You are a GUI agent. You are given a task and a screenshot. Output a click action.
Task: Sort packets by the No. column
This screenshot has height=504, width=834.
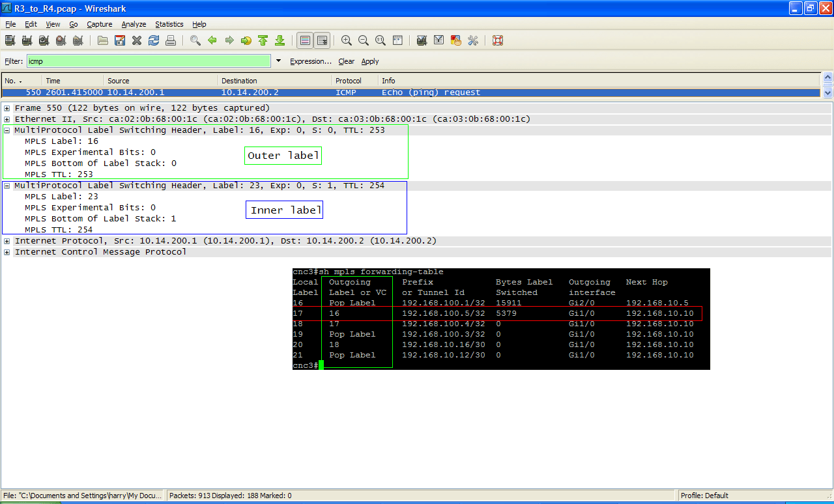21,81
